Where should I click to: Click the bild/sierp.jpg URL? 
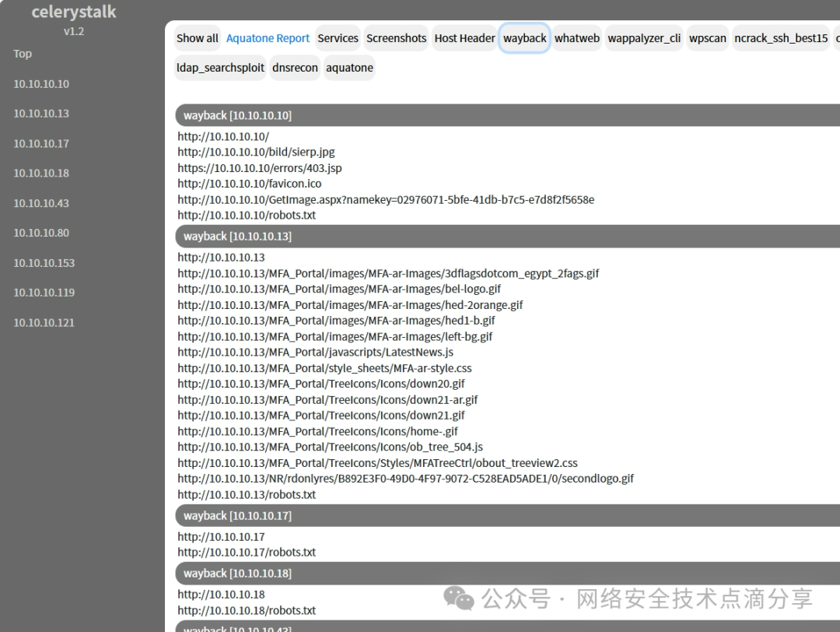coord(256,153)
